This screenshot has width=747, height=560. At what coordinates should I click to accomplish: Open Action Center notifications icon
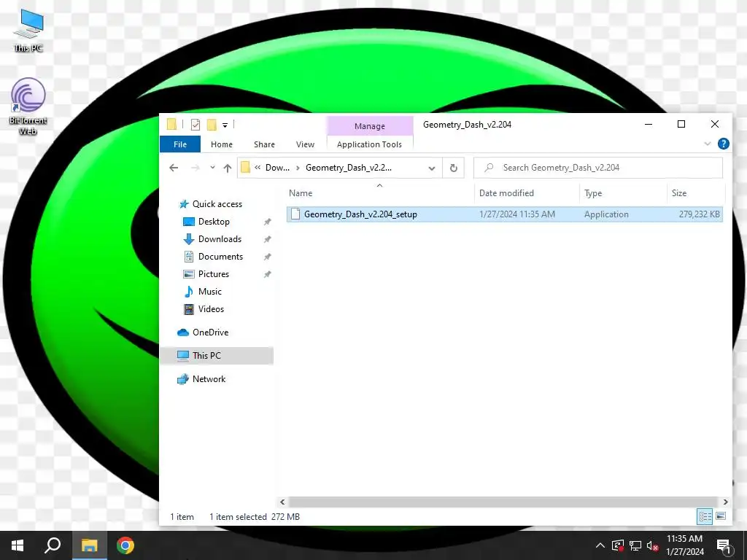724,546
